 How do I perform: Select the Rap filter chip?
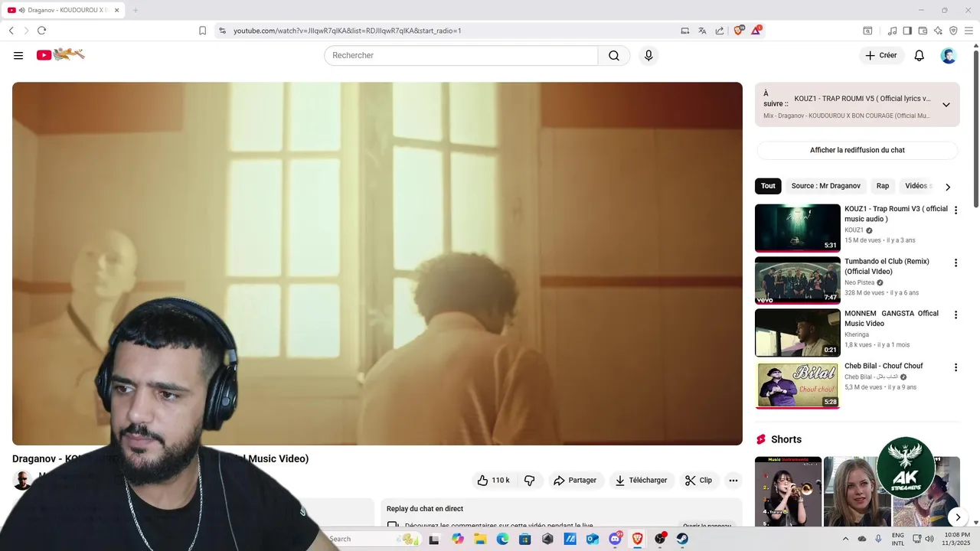(x=883, y=186)
